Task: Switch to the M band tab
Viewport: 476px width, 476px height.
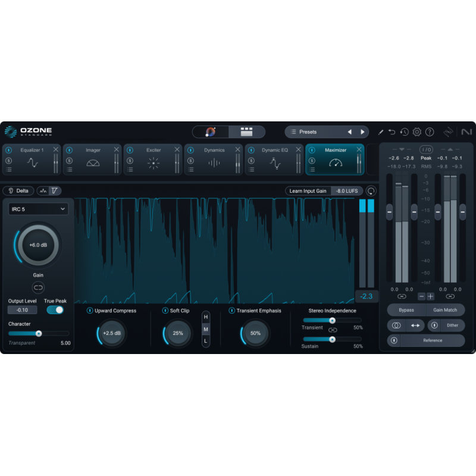Action: tap(206, 329)
